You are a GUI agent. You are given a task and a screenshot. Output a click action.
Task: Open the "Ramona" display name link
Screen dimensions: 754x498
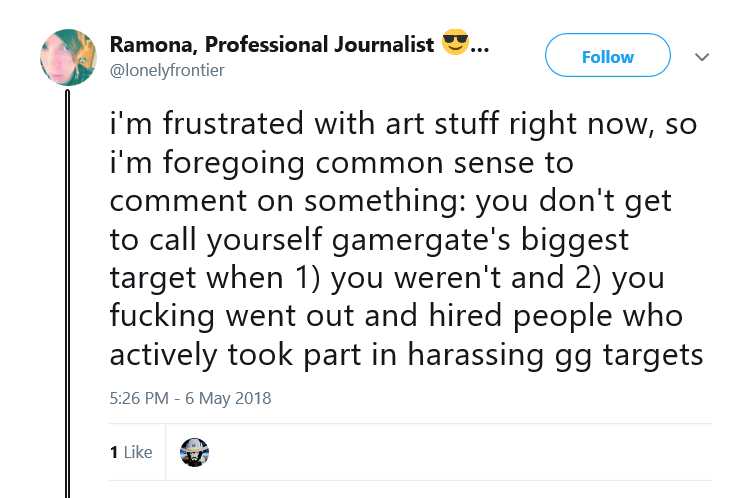coord(153,45)
